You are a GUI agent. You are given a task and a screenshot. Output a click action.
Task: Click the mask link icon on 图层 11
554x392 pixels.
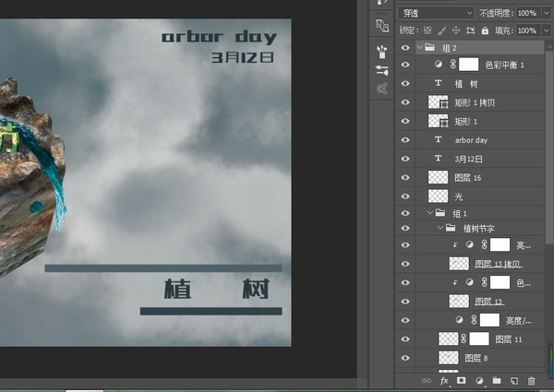pyautogui.click(x=464, y=339)
